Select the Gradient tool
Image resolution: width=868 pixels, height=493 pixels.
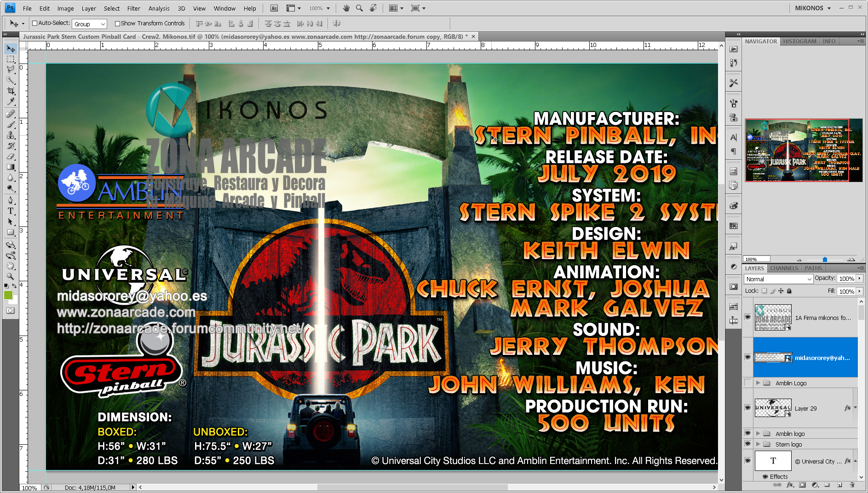11,167
